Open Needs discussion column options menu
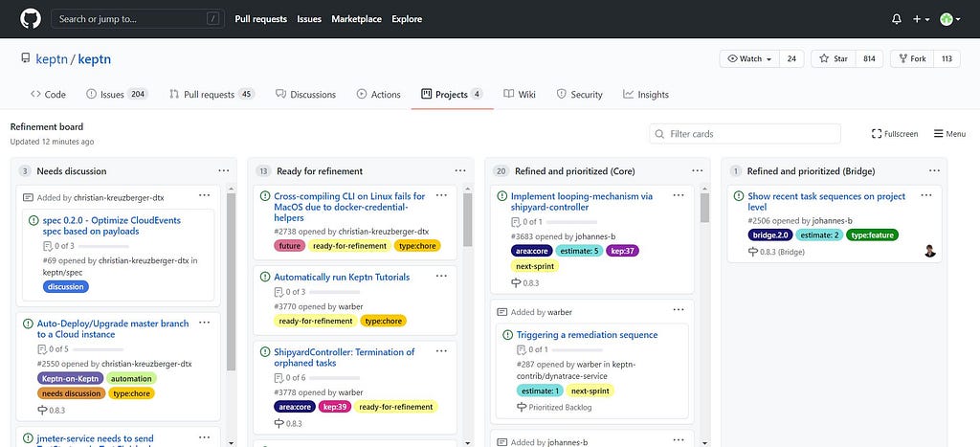Viewport: 980px width, 447px height. pyautogui.click(x=224, y=170)
